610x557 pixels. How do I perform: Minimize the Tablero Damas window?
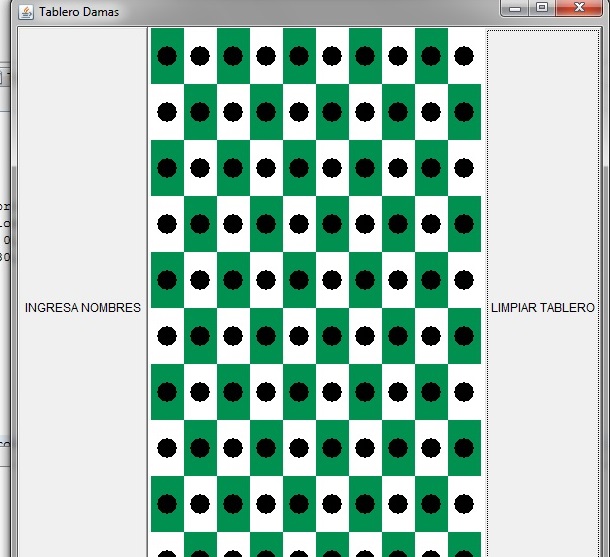(515, 8)
